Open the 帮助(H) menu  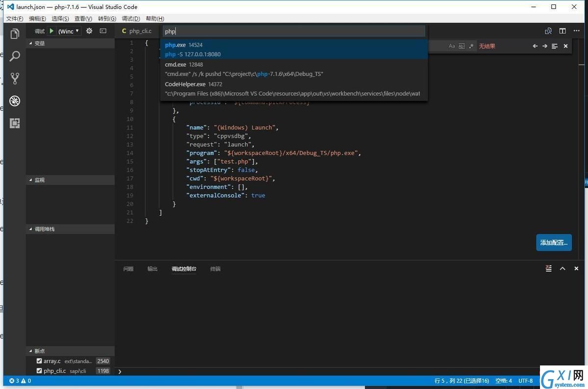coord(155,19)
